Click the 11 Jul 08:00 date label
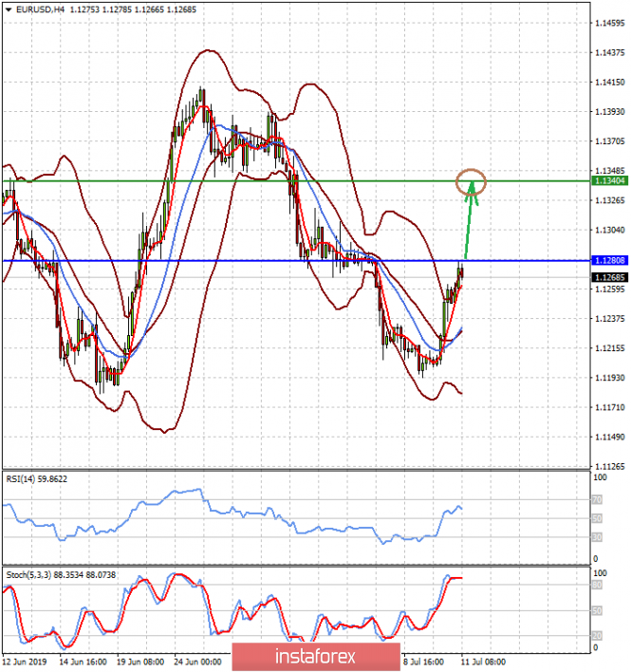The height and width of the screenshot is (672, 631). coord(485,662)
